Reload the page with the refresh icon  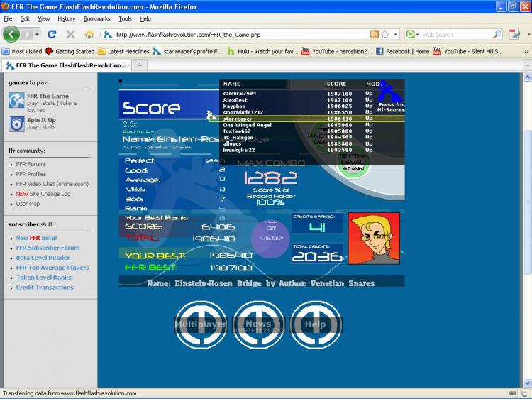[x=52, y=34]
